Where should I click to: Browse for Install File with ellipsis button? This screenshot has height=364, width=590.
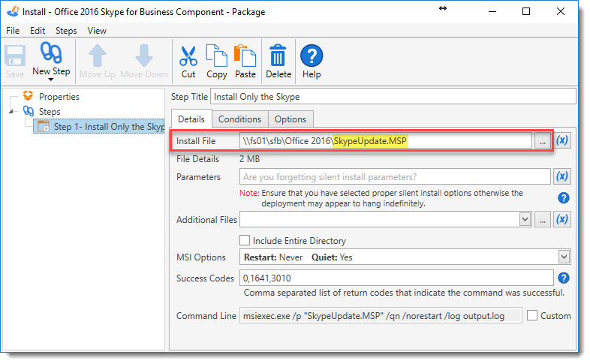coord(542,141)
